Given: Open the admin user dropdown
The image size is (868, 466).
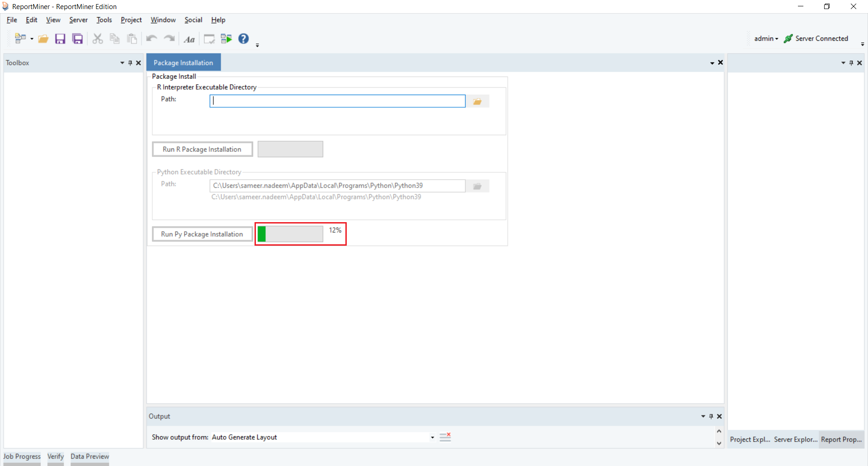Looking at the screenshot, I should pos(766,39).
